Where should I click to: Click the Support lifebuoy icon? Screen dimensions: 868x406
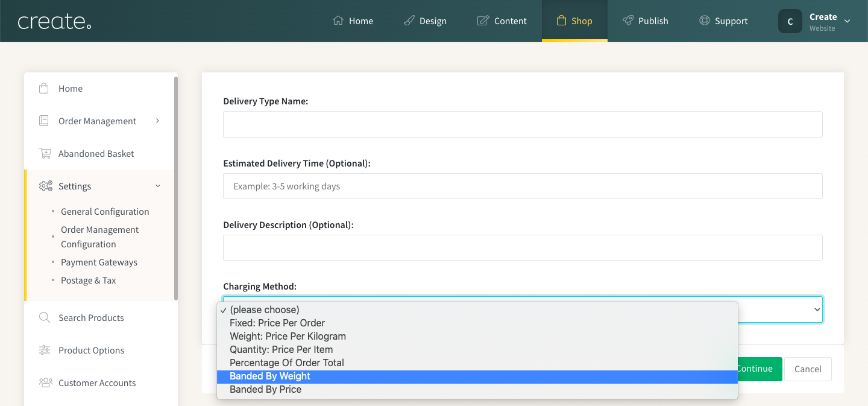click(x=704, y=21)
